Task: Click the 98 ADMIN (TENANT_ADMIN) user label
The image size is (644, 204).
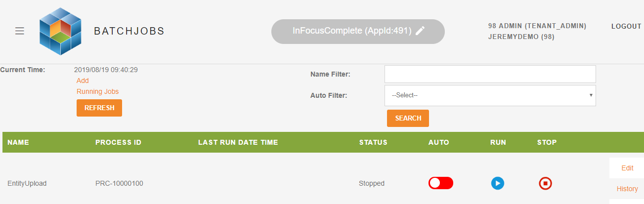Action: pyautogui.click(x=537, y=26)
